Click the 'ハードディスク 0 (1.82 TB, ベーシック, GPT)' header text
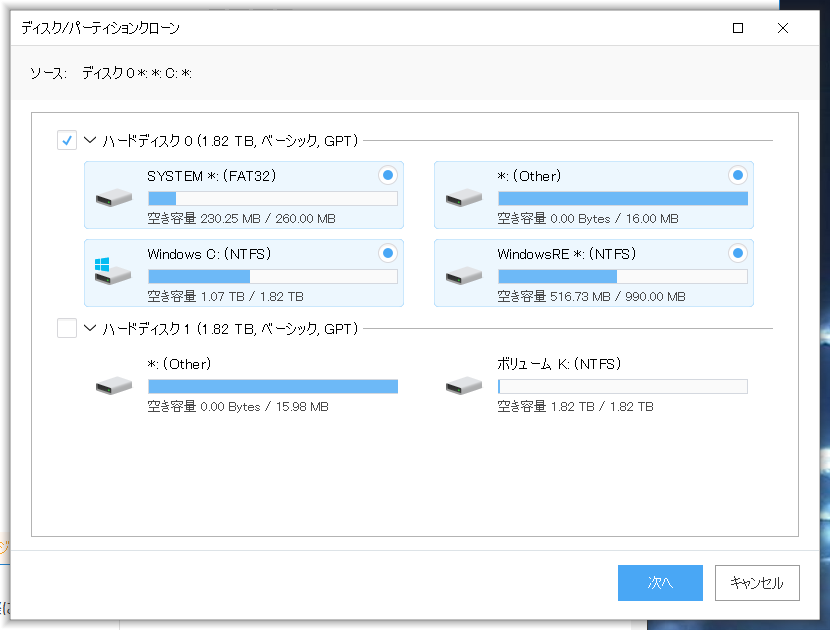 click(x=230, y=141)
